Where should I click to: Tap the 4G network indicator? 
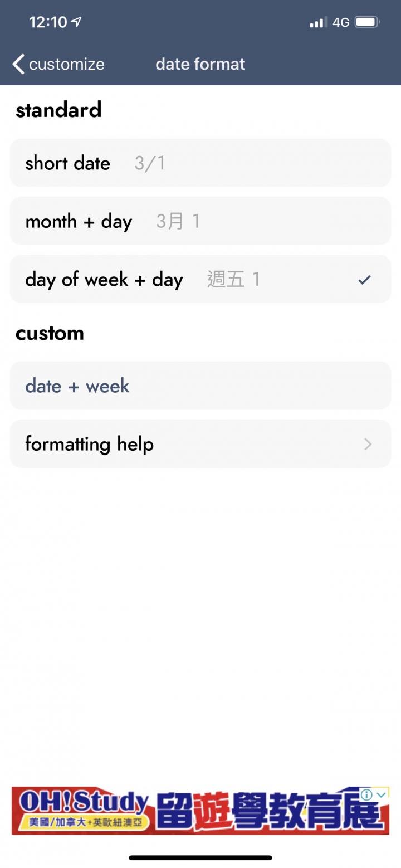[341, 23]
